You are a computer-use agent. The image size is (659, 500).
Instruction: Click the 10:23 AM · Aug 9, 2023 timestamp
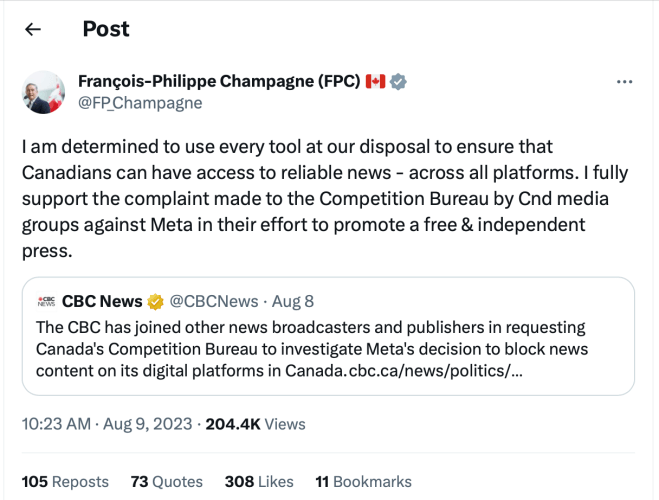(x=107, y=424)
